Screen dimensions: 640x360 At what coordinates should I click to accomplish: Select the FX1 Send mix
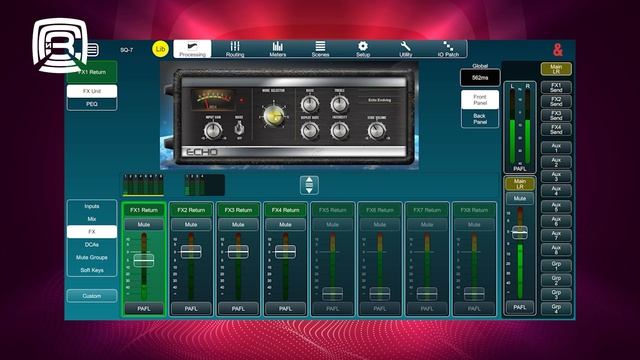tap(556, 87)
